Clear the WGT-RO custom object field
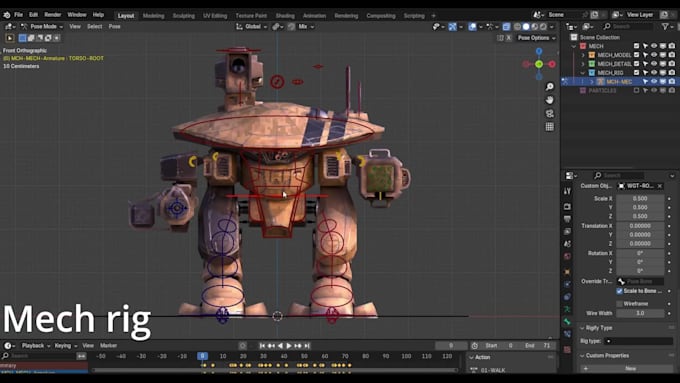680x383 pixels. [x=660, y=186]
